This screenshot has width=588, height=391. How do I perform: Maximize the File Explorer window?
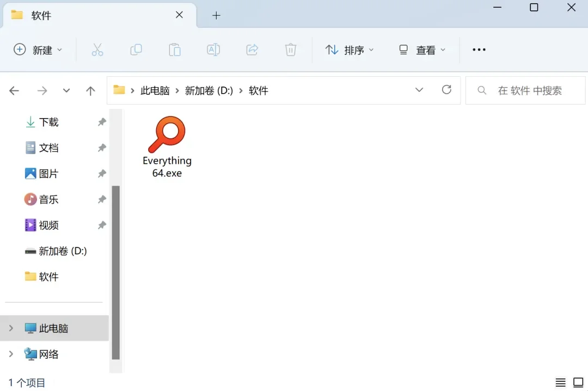point(534,7)
